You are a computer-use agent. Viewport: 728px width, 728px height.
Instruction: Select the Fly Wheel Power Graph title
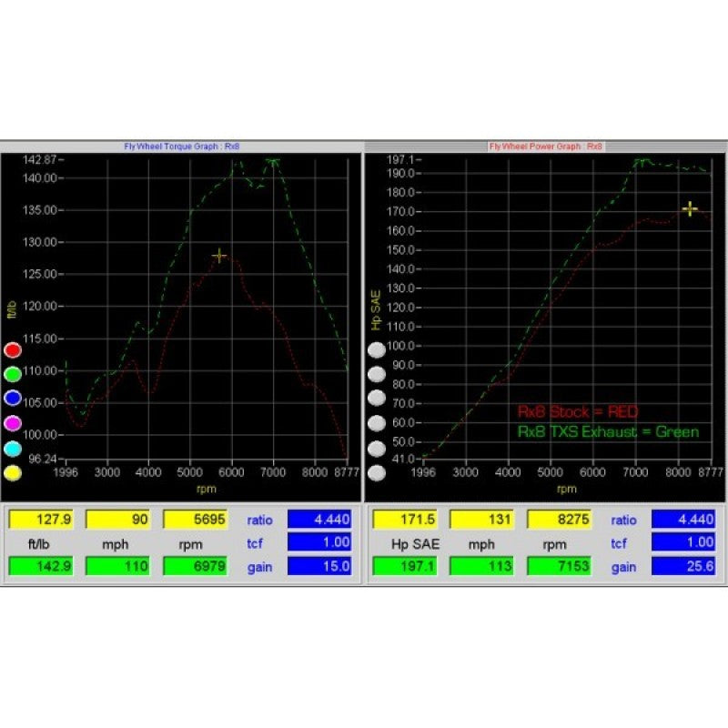click(546, 146)
